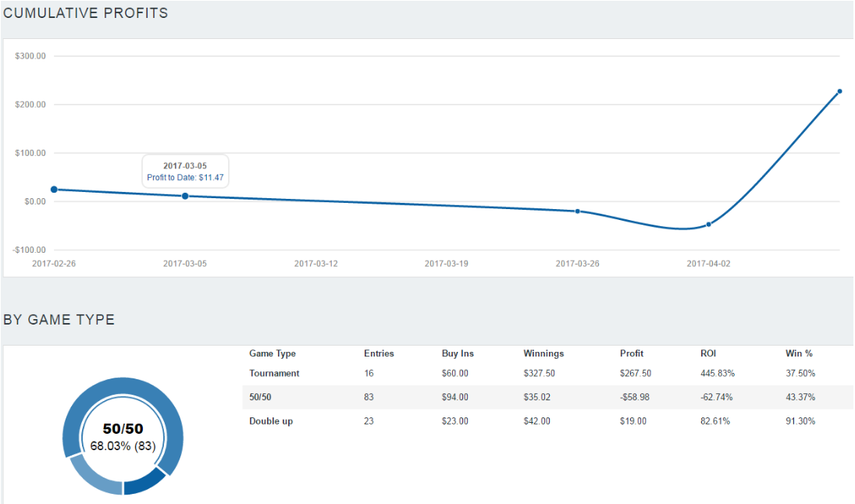This screenshot has height=504, width=855.
Task: Click the '-$100.00' y-axis label
Action: point(30,250)
